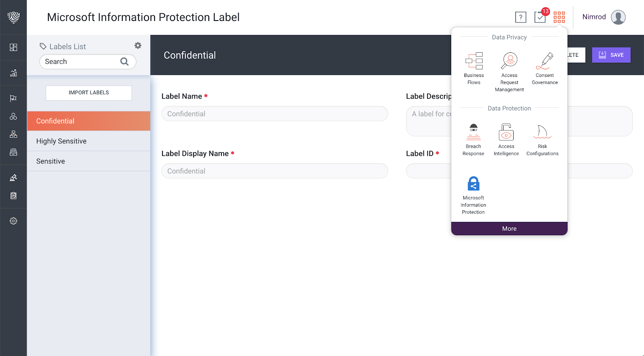This screenshot has height=356, width=644.
Task: Click IMPORT LABELS button
Action: [x=89, y=93]
